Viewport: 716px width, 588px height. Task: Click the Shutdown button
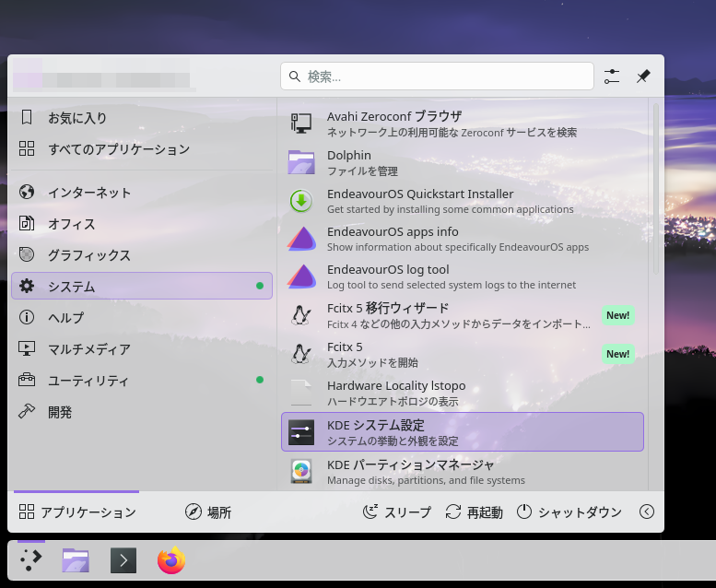click(x=569, y=512)
